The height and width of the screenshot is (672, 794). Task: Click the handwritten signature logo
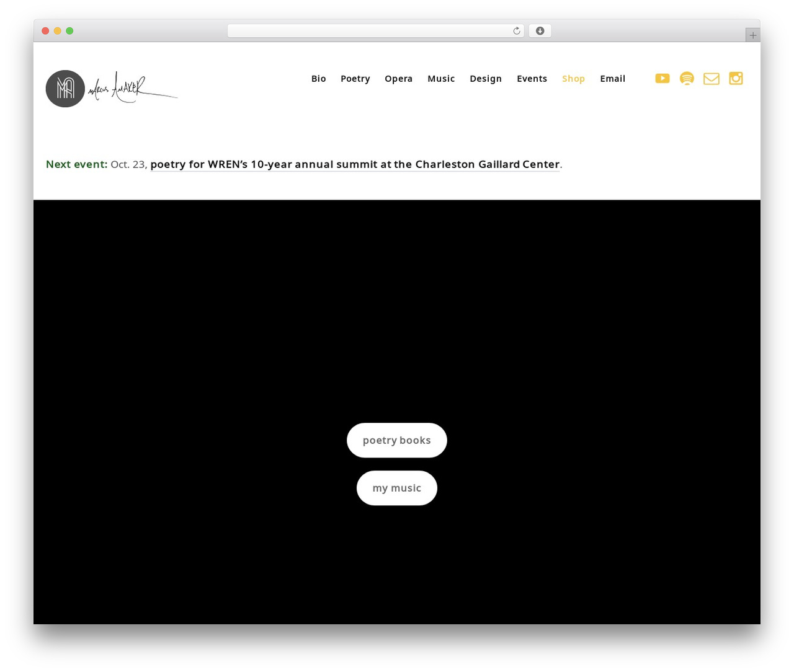(133, 88)
